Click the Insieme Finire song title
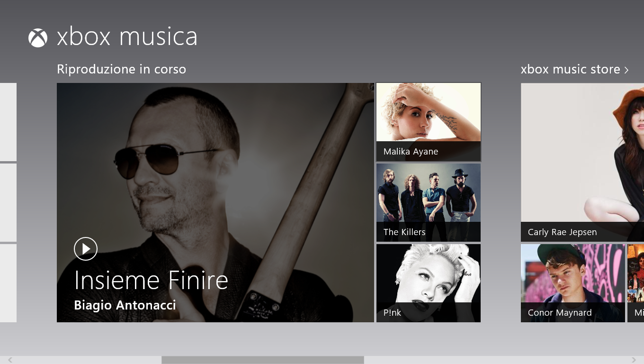The height and width of the screenshot is (364, 644). [151, 280]
